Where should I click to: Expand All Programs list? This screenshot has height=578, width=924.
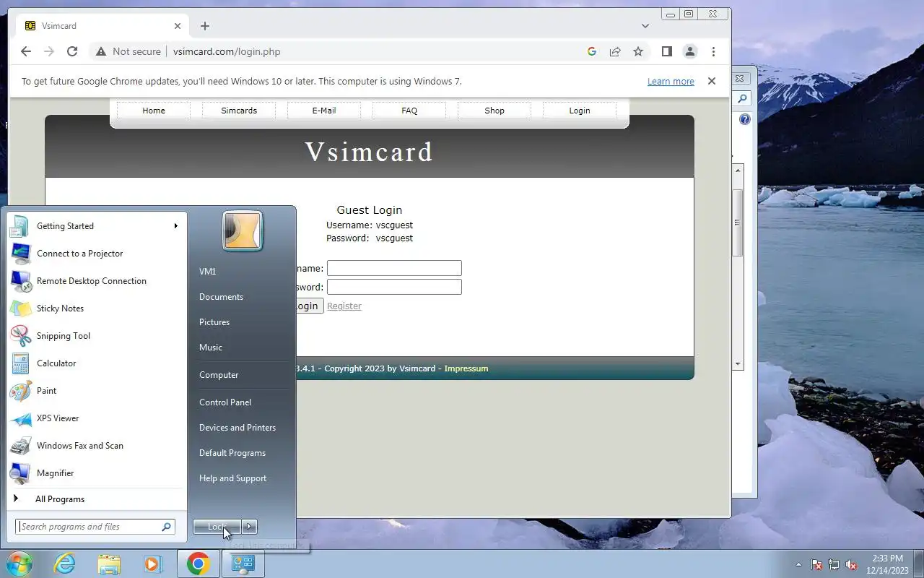(x=96, y=499)
